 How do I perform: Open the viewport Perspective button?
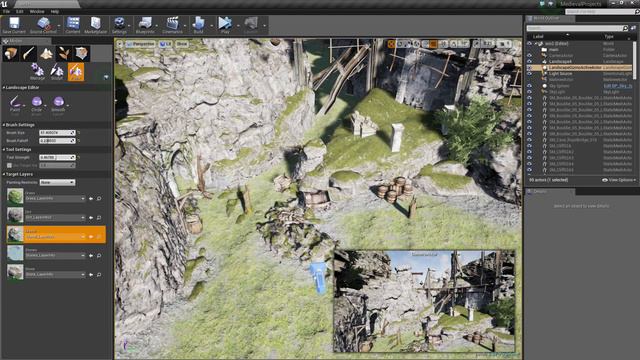tap(140, 44)
